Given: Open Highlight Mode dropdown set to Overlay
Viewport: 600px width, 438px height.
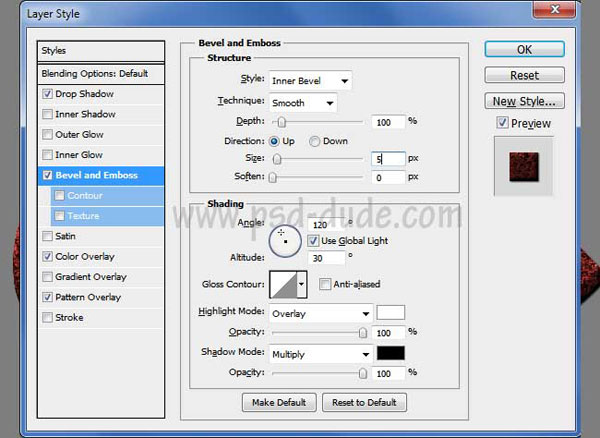Looking at the screenshot, I should (x=320, y=313).
